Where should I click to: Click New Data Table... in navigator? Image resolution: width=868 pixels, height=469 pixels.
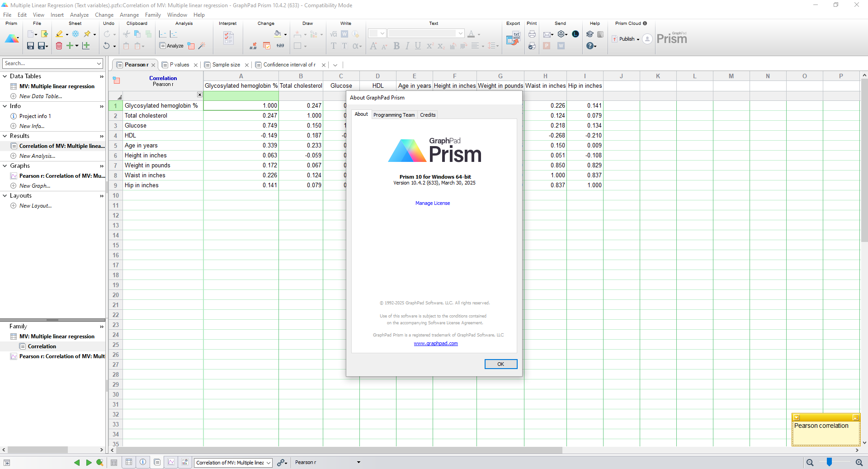[x=41, y=96]
